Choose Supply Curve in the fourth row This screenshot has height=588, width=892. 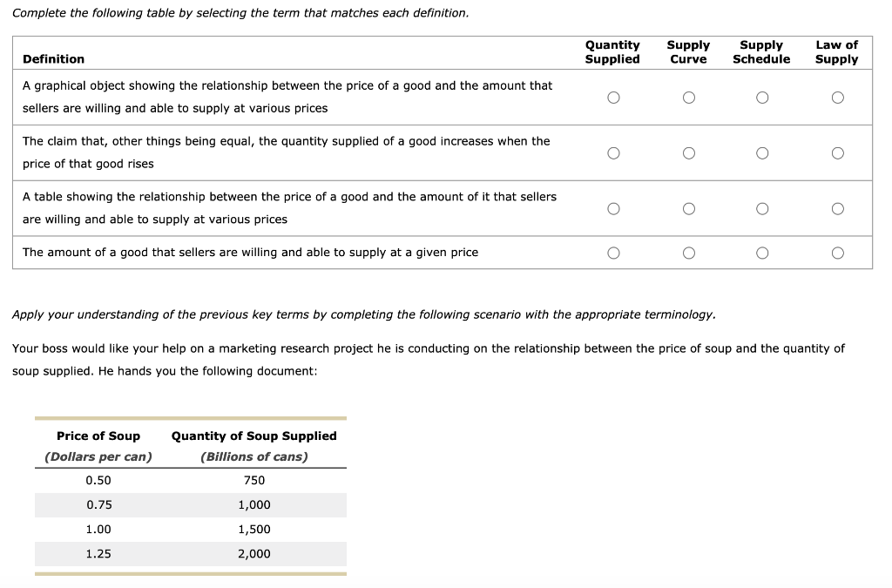(x=689, y=253)
